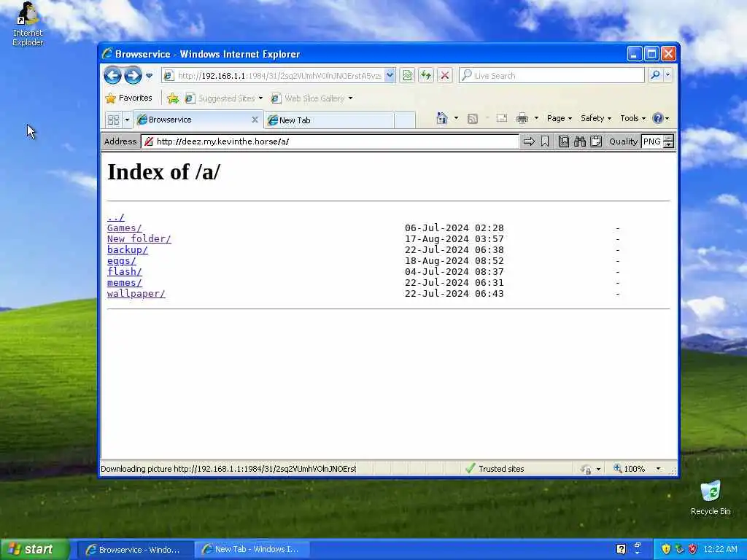This screenshot has width=747, height=560.
Task: Click the taskbar help question icon
Action: 621,549
